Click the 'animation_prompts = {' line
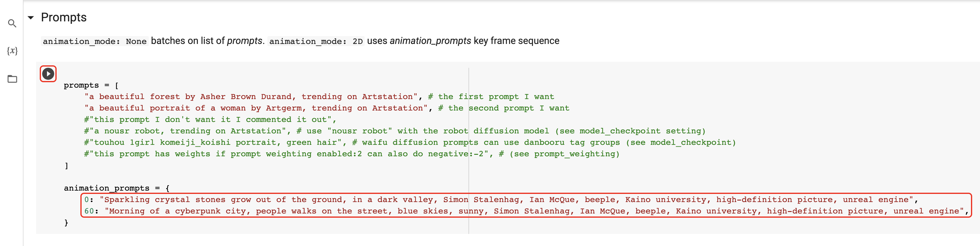The height and width of the screenshot is (246, 980). click(x=117, y=188)
